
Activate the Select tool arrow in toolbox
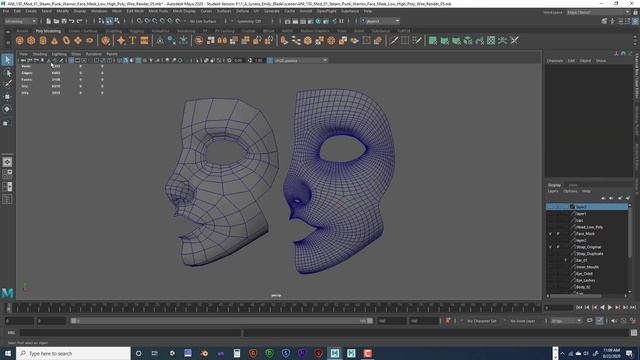pyautogui.click(x=7, y=60)
